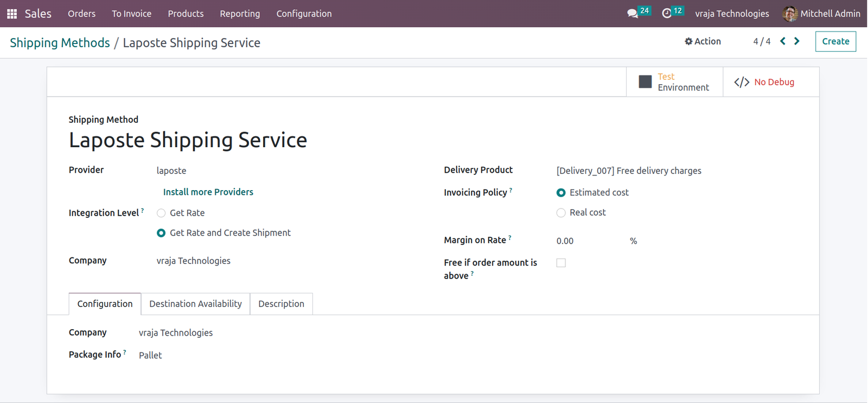Toggle the Test Environment square icon

point(645,82)
